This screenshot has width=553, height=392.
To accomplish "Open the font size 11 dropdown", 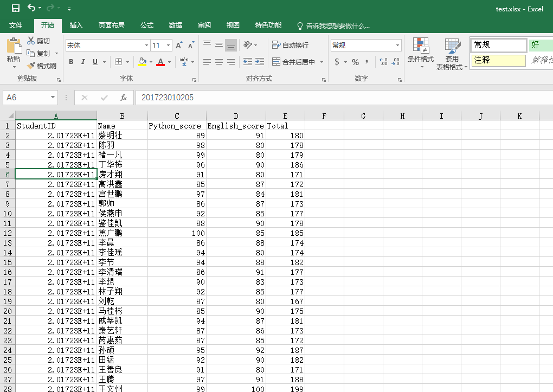I will (x=168, y=45).
